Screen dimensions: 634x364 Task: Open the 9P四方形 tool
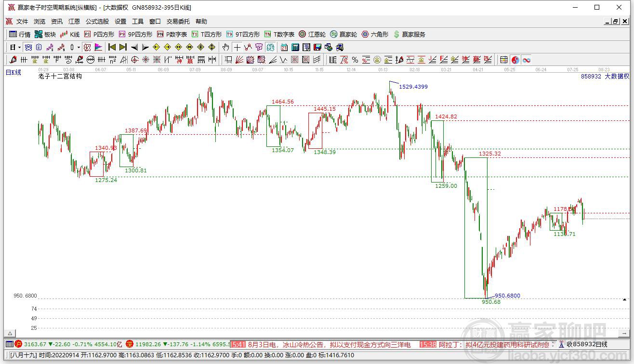[135, 34]
